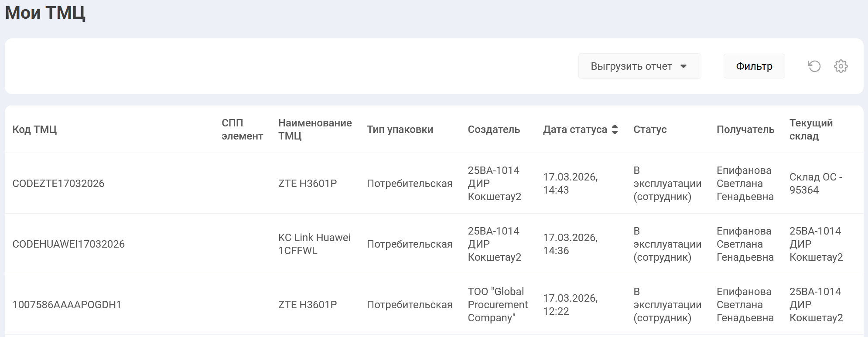Click the Фильтр button
The width and height of the screenshot is (868, 337).
(x=754, y=66)
